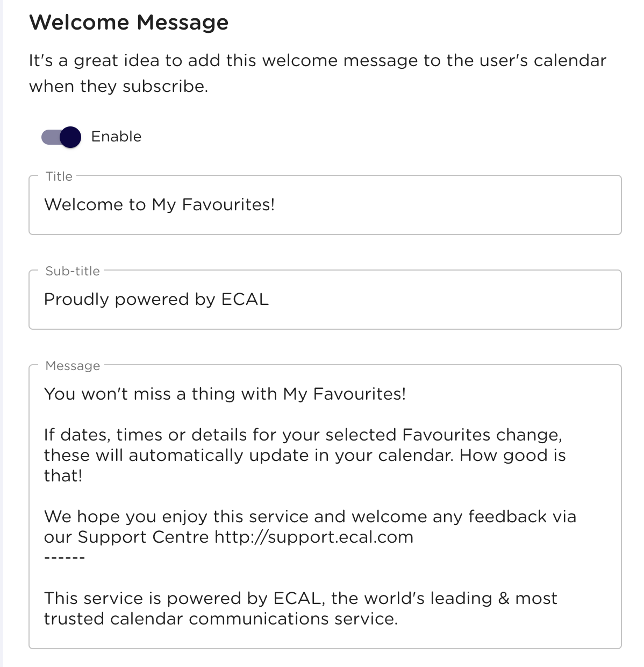Click the "Message" field label
The height and width of the screenshot is (667, 644).
pyautogui.click(x=73, y=366)
